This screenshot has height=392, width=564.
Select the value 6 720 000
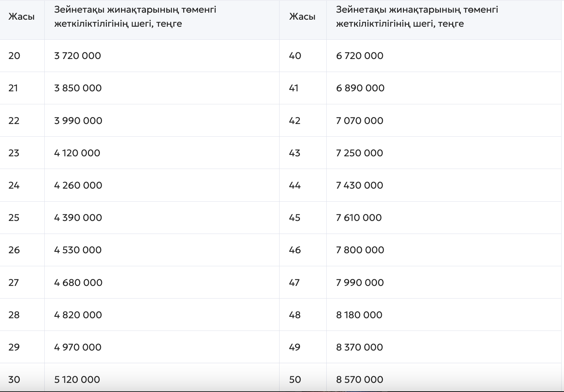click(x=359, y=56)
